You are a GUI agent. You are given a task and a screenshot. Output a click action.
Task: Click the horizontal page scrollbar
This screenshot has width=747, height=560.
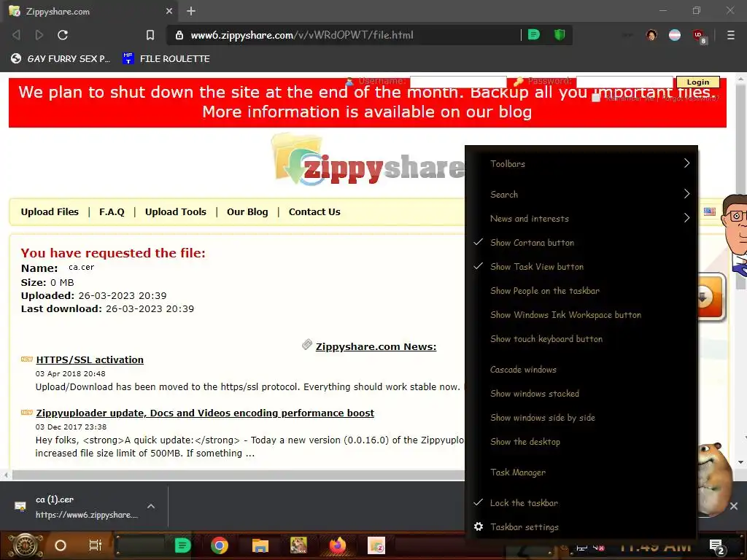[239, 475]
